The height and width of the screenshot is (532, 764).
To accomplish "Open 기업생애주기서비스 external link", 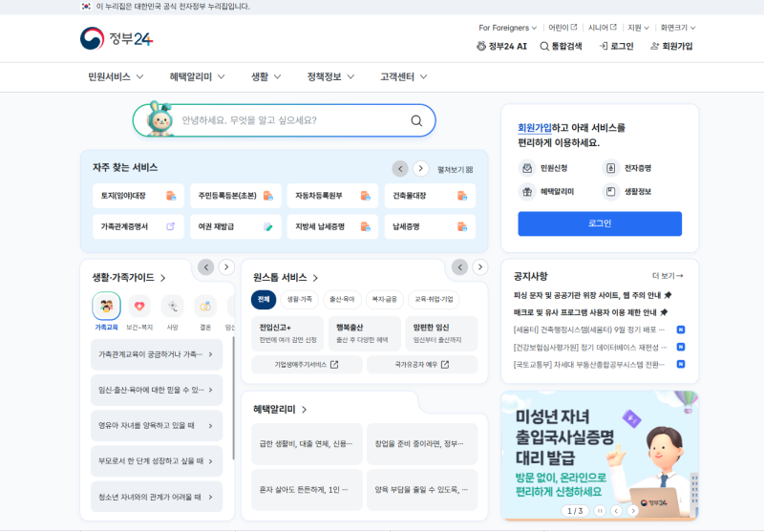I will tap(307, 365).
